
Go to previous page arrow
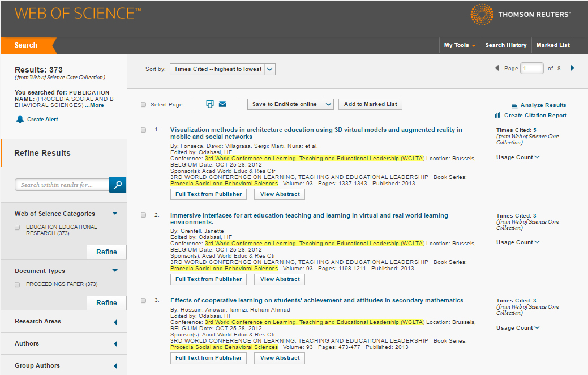pyautogui.click(x=497, y=68)
